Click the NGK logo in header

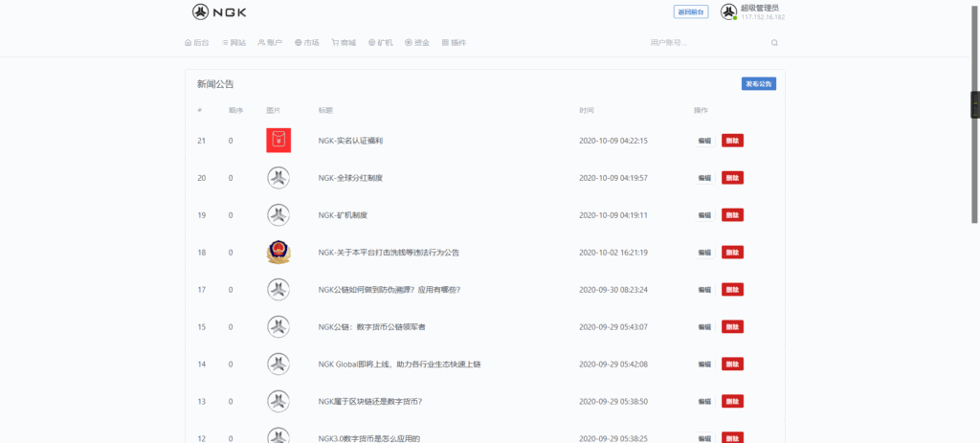219,11
